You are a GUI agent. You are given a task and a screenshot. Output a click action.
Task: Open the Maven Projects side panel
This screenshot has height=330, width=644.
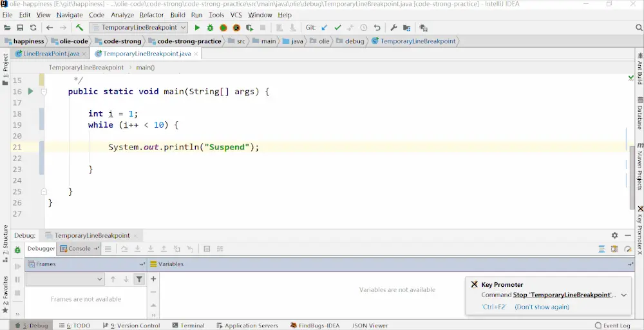coord(639,166)
